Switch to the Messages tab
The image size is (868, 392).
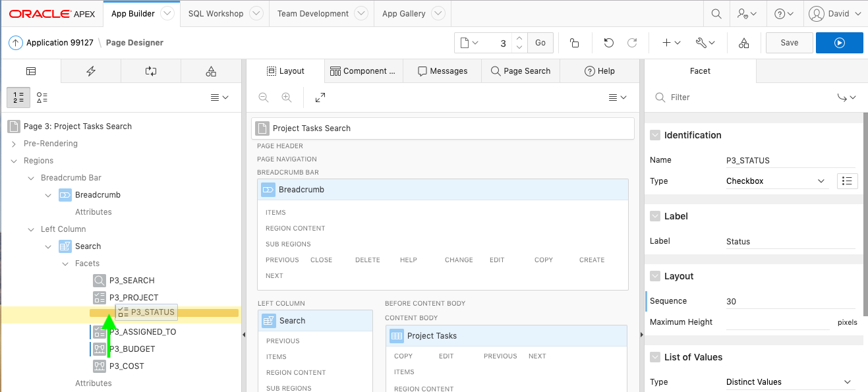point(442,71)
